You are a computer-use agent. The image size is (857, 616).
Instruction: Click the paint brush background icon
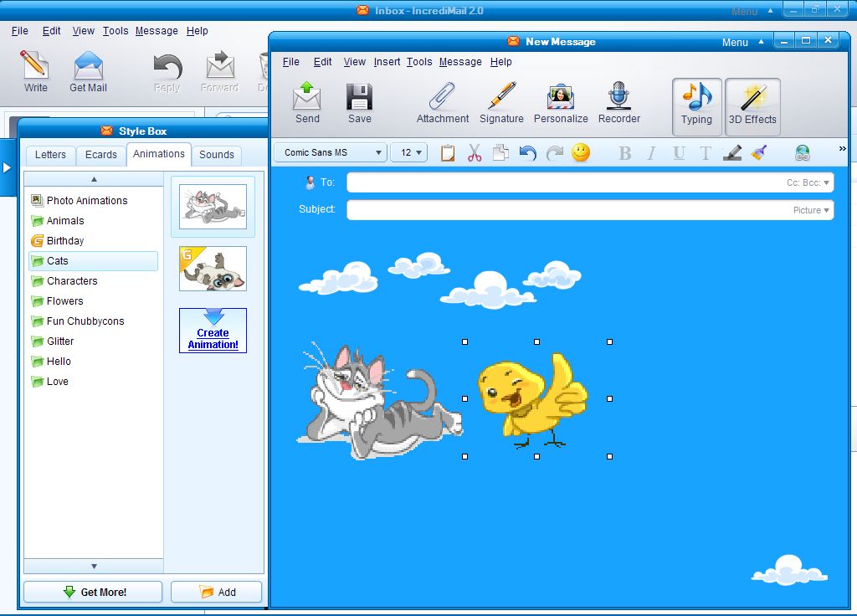pos(758,152)
